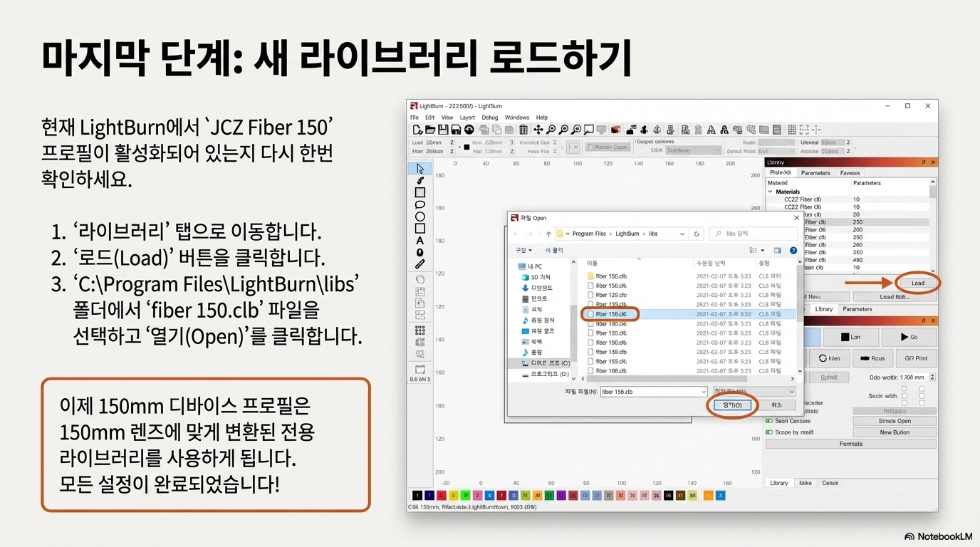Pick the speech-bubble polygon shape tool
This screenshot has height=547, width=980.
pyautogui.click(x=419, y=204)
